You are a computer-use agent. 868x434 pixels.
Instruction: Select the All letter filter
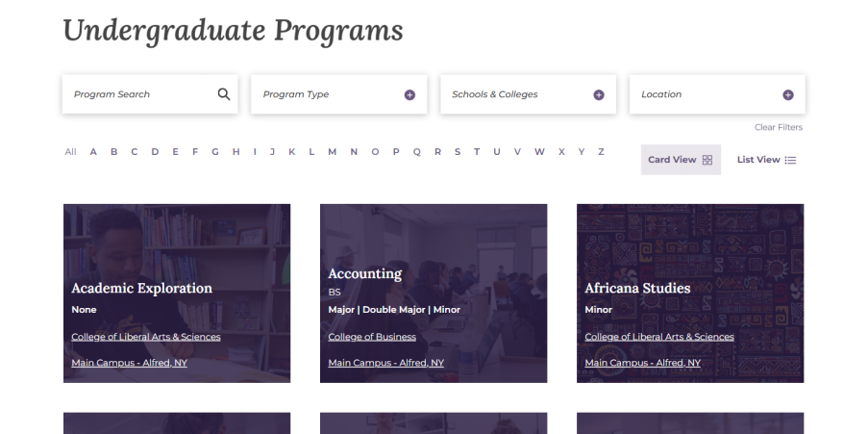pyautogui.click(x=70, y=152)
